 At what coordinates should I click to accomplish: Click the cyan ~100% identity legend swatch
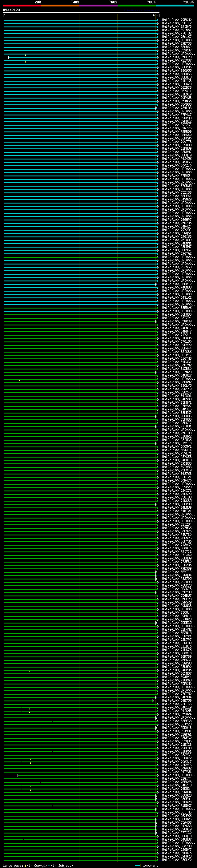pos(175,6)
